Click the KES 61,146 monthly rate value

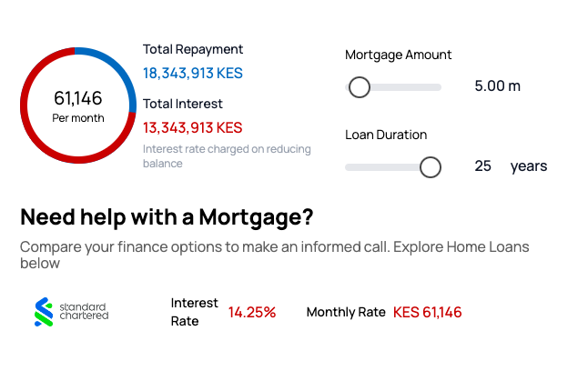(427, 312)
